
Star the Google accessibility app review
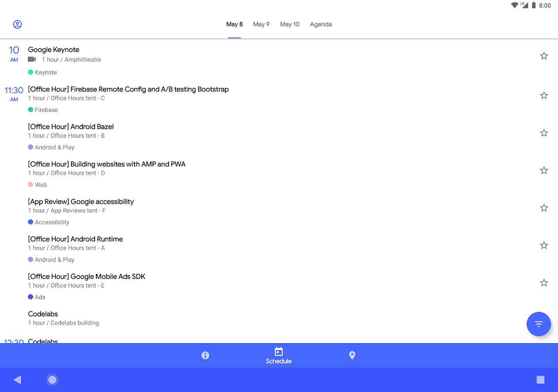[544, 208]
